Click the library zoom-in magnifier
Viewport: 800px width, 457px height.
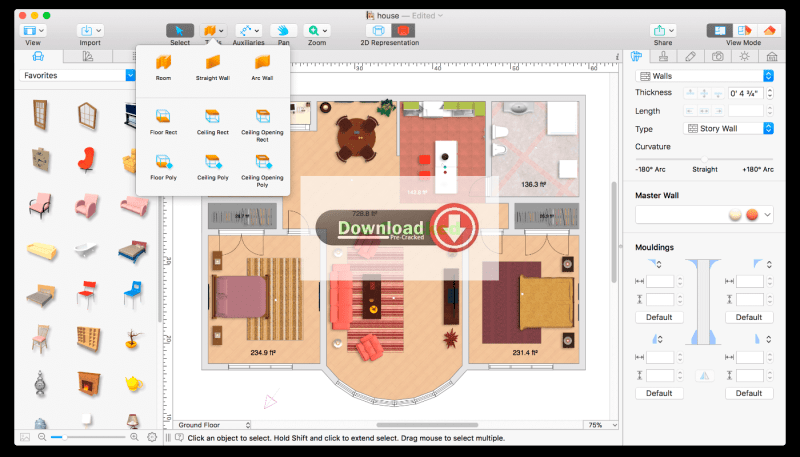(x=134, y=437)
